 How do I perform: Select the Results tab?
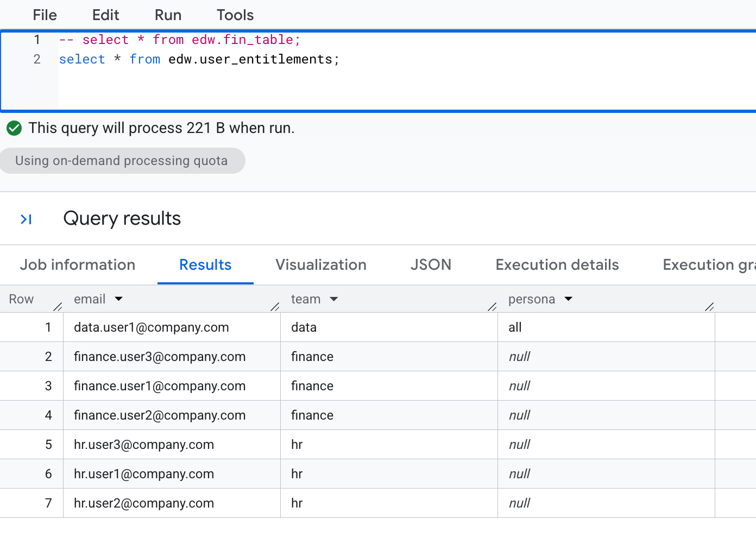tap(205, 265)
